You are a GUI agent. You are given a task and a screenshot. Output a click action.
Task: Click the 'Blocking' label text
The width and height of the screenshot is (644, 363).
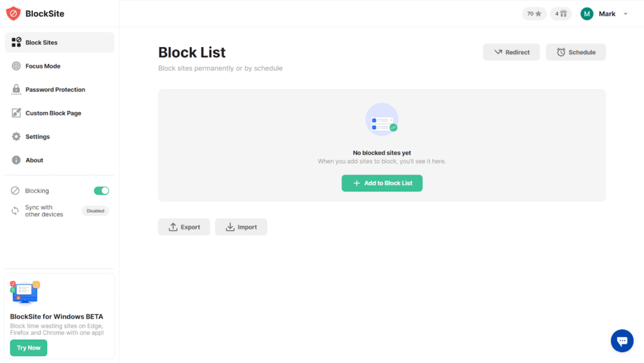[37, 191]
